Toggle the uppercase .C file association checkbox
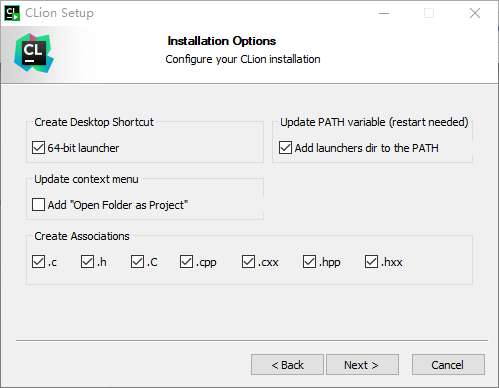The width and height of the screenshot is (499, 388). pos(137,262)
